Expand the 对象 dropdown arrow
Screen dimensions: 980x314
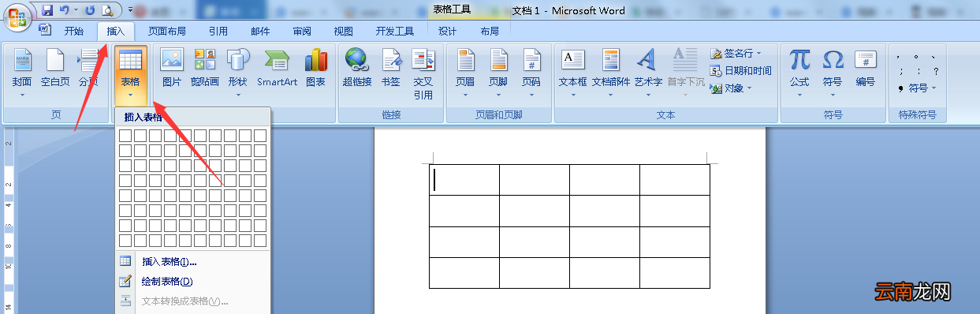point(749,88)
